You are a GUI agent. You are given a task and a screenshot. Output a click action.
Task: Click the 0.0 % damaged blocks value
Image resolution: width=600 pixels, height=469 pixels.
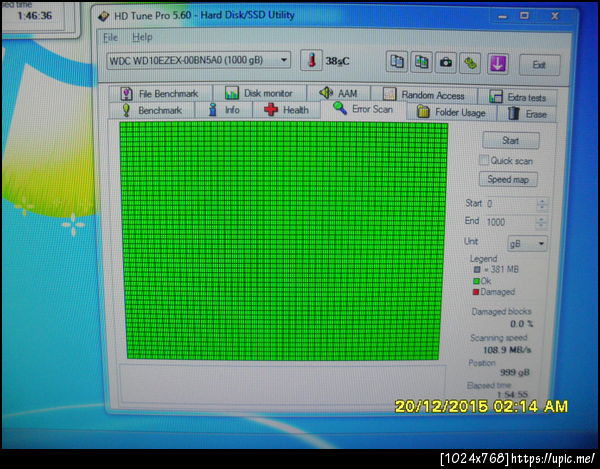coord(521,324)
